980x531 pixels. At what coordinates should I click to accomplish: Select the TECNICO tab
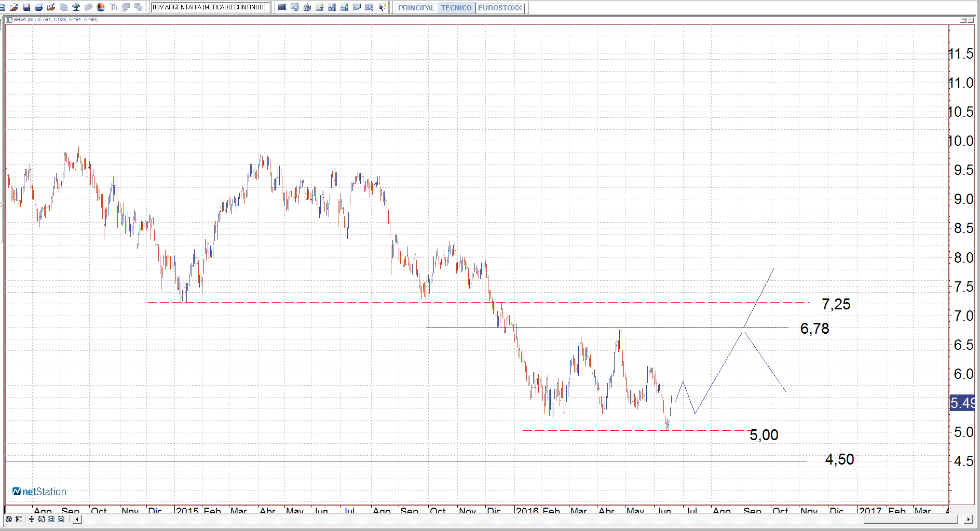456,8
